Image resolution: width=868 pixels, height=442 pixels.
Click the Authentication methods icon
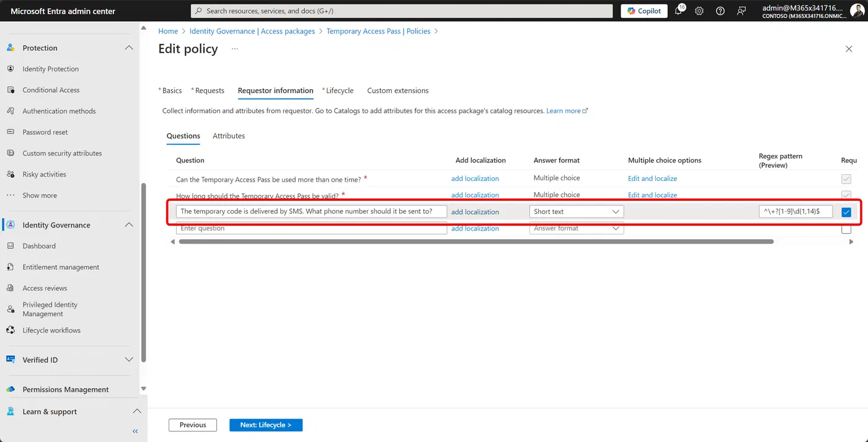point(11,111)
